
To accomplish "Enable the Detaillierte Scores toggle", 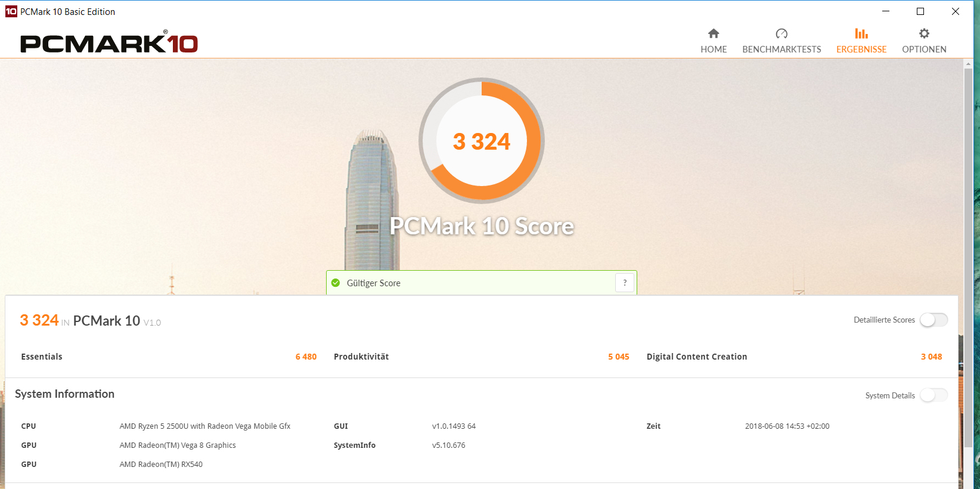I will pyautogui.click(x=934, y=320).
